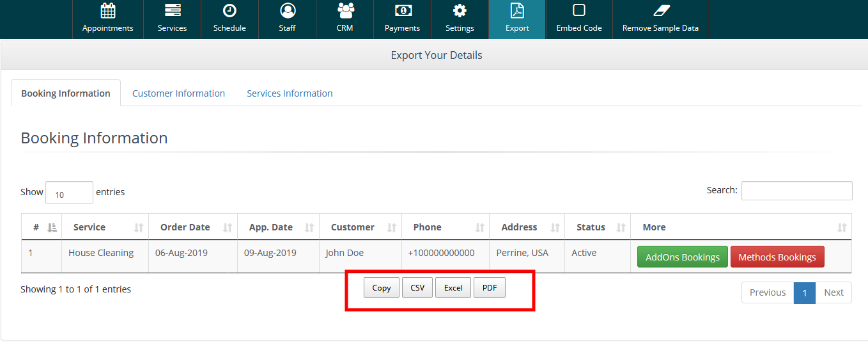Click the Export Your Details header
The width and height of the screenshot is (868, 352).
pos(437,55)
